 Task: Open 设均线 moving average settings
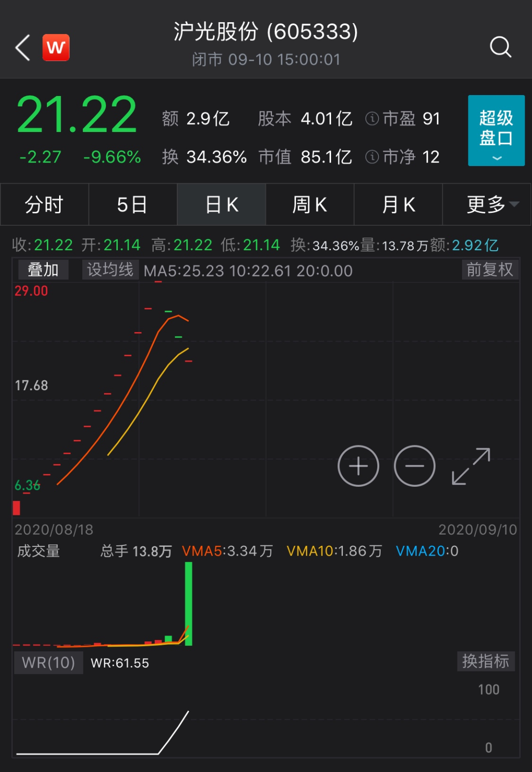[110, 269]
